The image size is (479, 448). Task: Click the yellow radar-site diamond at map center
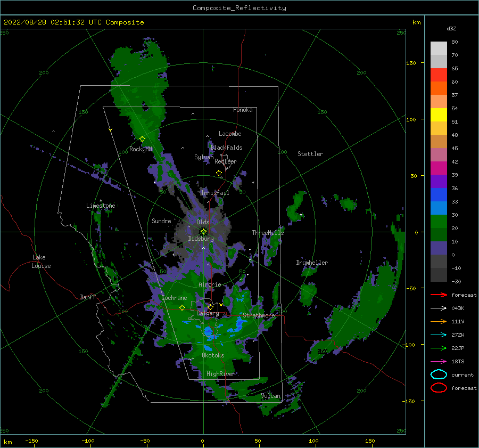coord(203,232)
